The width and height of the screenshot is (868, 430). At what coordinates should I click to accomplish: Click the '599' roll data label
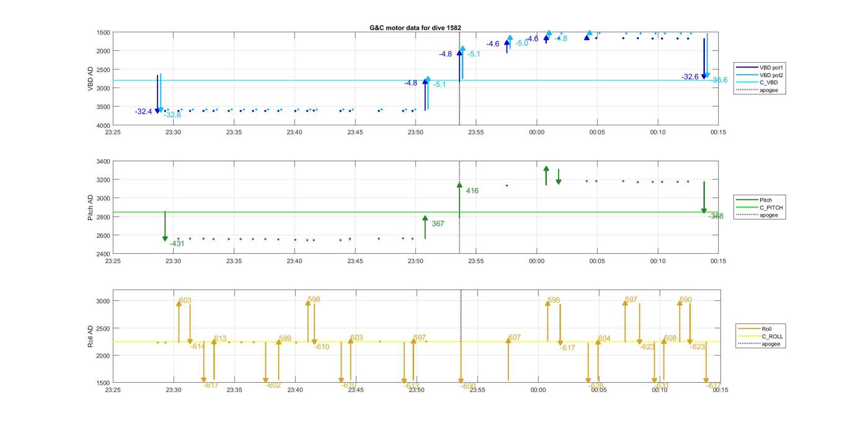[285, 339]
